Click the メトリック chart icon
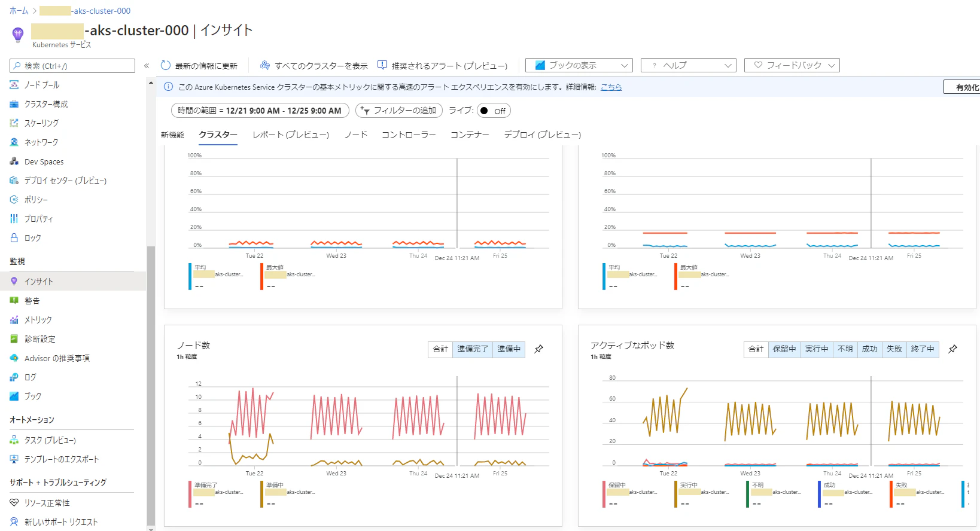 point(14,320)
